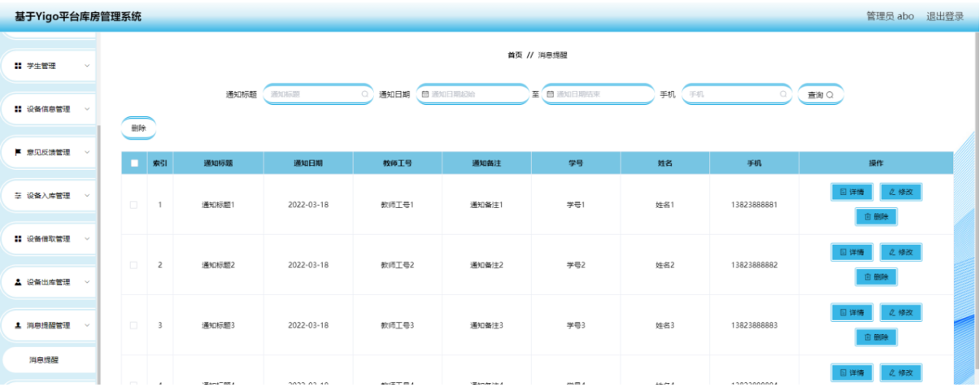The height and width of the screenshot is (387, 980).
Task: Click 删除 in row 通知标题3
Action: tap(876, 337)
